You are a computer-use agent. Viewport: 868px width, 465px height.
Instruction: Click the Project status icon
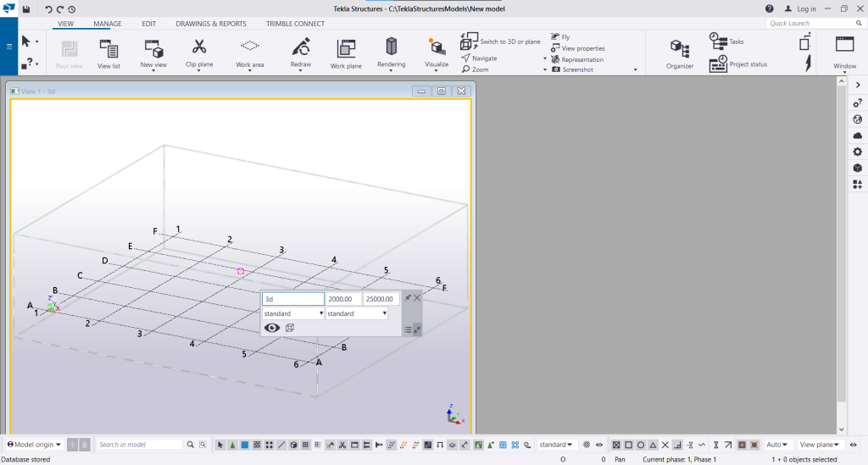718,64
